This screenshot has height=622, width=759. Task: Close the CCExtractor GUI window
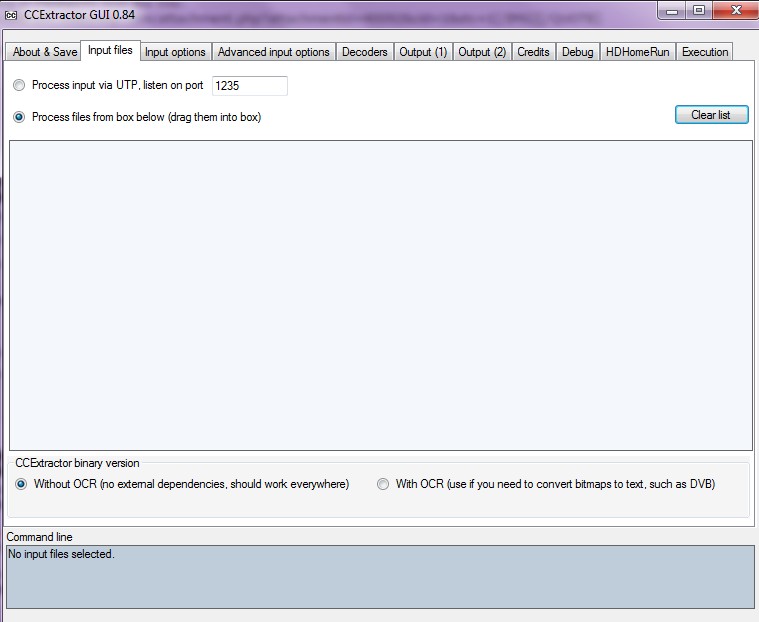736,11
